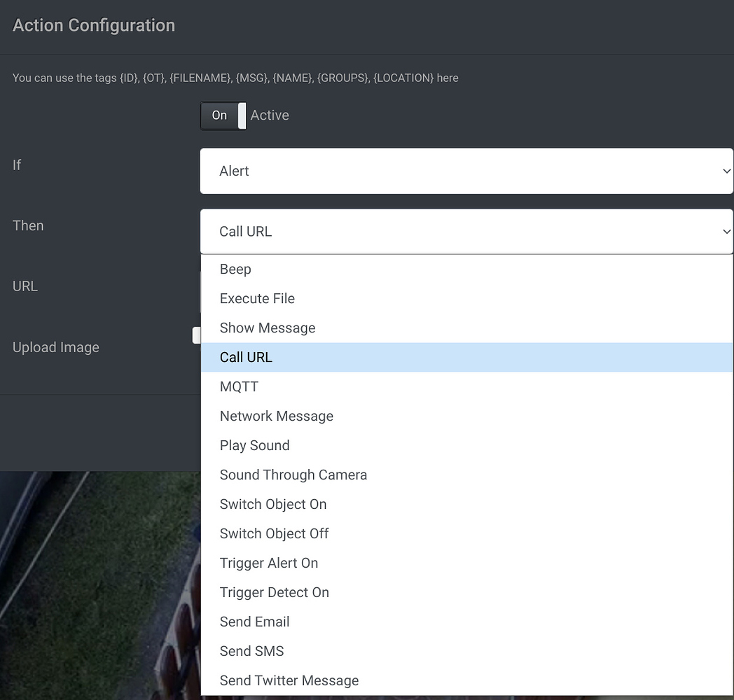
Task: Select the highlighted Call URL option
Action: [246, 358]
